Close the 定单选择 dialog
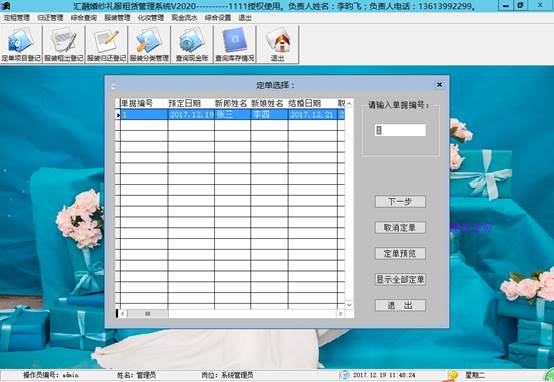This screenshot has width=554, height=382. (440, 84)
